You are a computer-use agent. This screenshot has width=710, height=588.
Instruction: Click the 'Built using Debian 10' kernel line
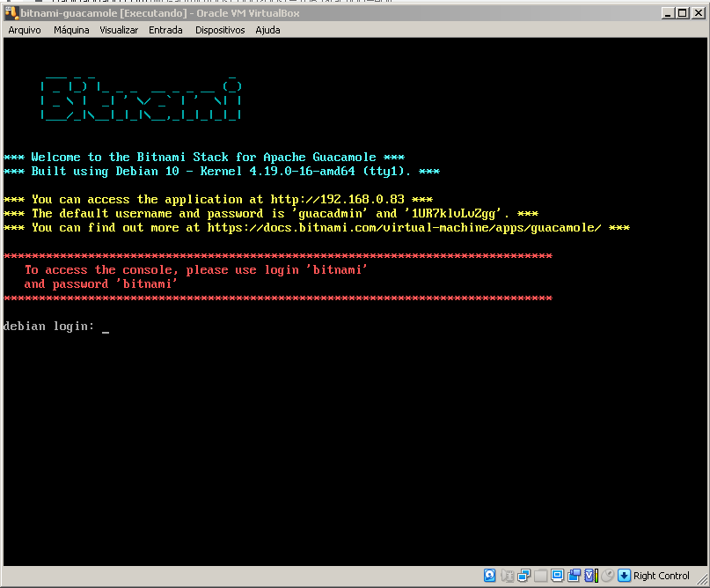pos(222,172)
